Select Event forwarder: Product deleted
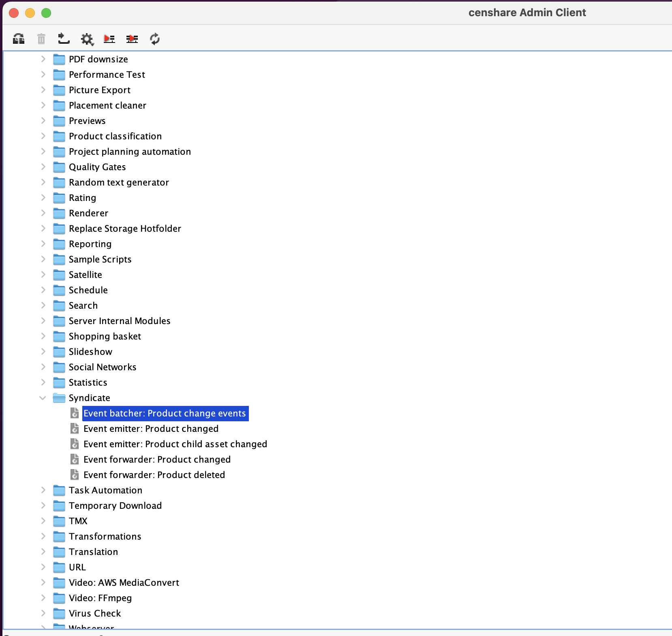This screenshot has height=636, width=672. click(154, 475)
